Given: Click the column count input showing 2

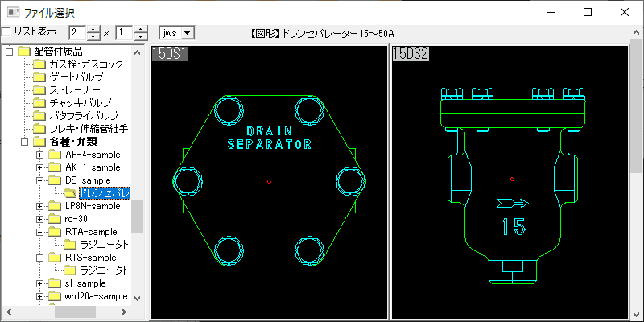Looking at the screenshot, I should [x=77, y=32].
